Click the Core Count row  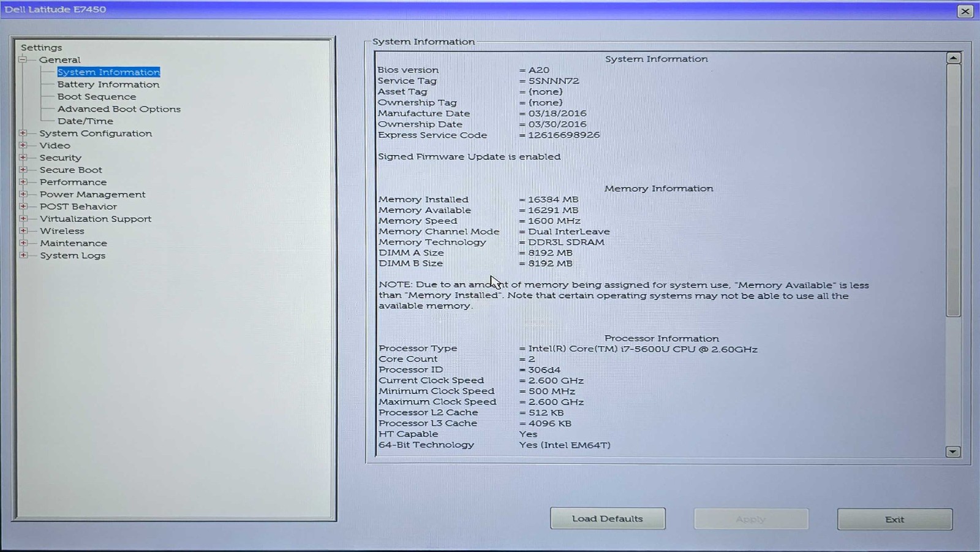click(457, 359)
